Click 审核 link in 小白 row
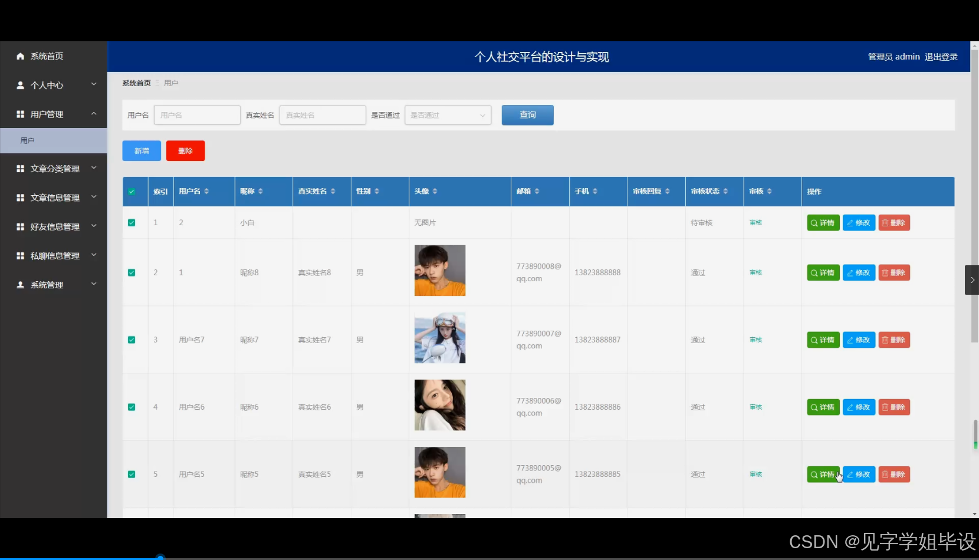Image resolution: width=979 pixels, height=560 pixels. [x=755, y=223]
